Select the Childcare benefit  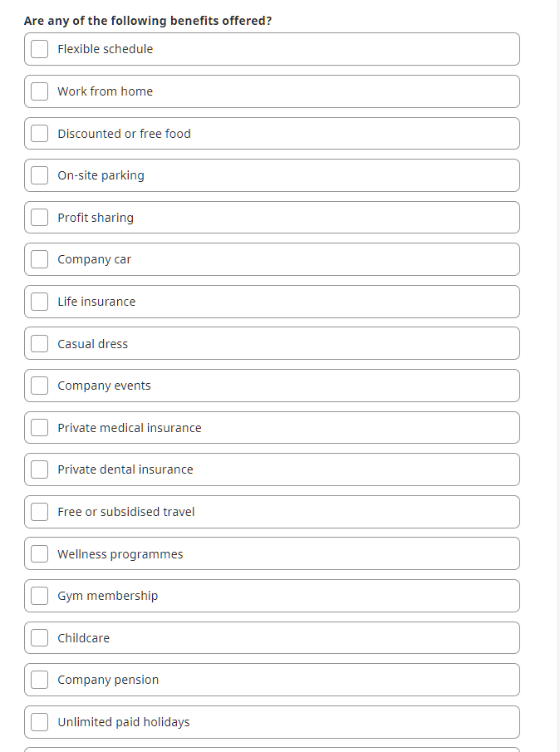click(40, 638)
